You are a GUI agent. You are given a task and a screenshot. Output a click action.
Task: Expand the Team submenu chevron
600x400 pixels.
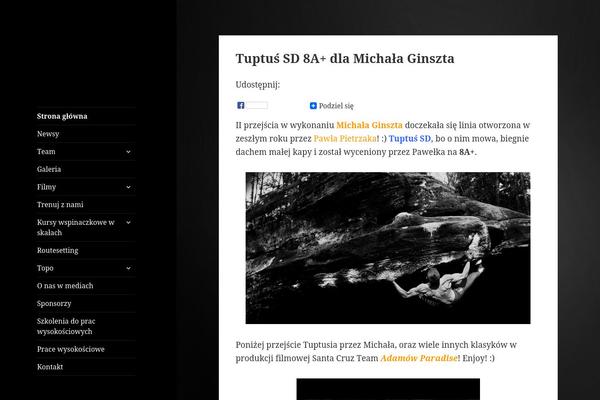point(128,152)
